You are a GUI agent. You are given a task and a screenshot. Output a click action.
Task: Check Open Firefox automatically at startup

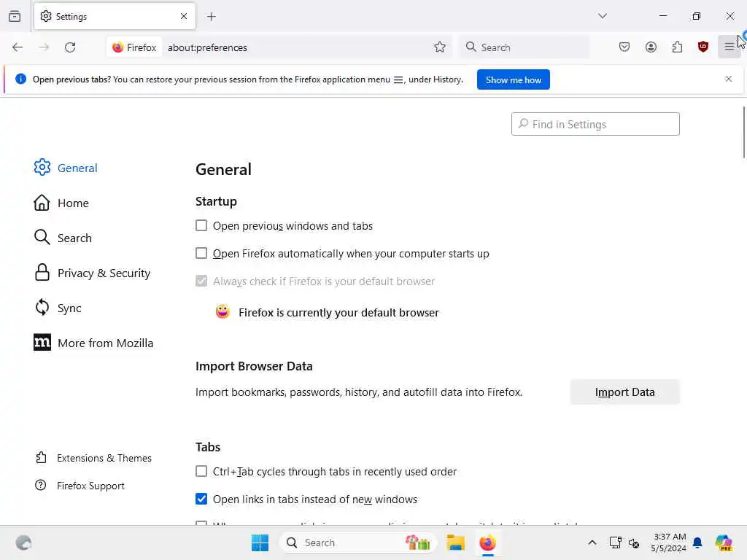(x=201, y=254)
